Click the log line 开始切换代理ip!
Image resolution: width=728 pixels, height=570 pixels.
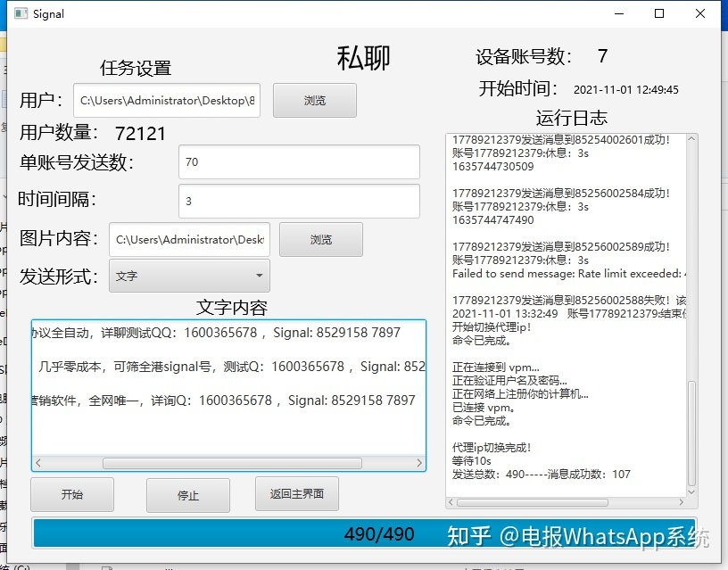[492, 326]
